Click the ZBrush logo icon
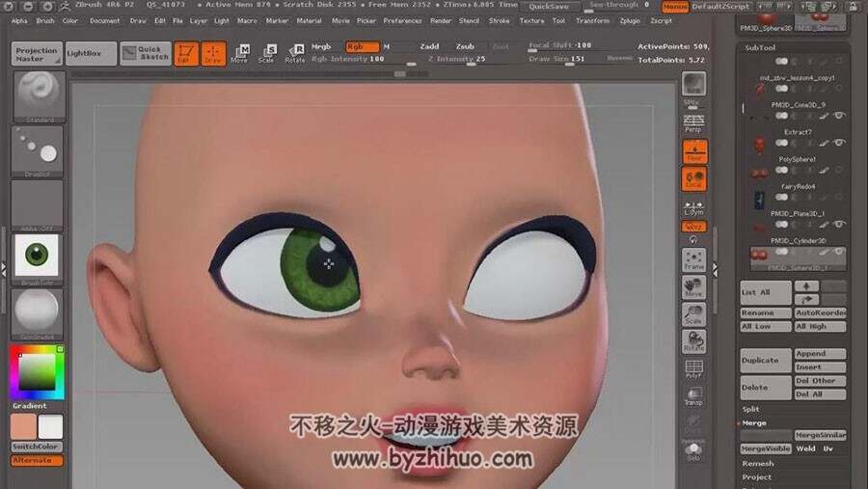The height and width of the screenshot is (489, 868). pyautogui.click(x=66, y=6)
